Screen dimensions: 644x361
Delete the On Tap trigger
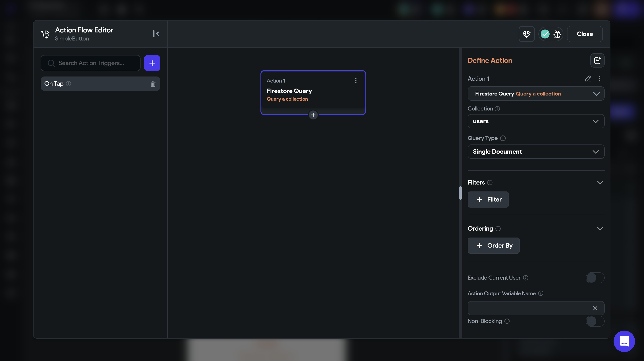153,84
